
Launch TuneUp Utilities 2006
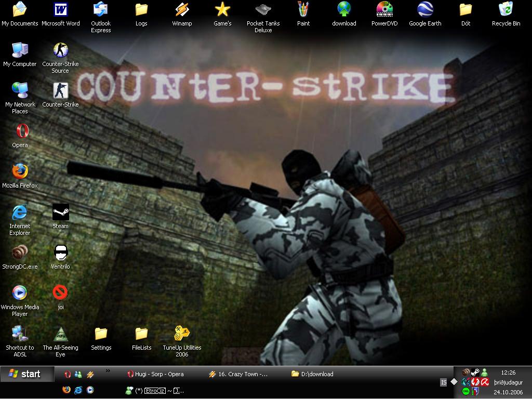click(x=182, y=341)
